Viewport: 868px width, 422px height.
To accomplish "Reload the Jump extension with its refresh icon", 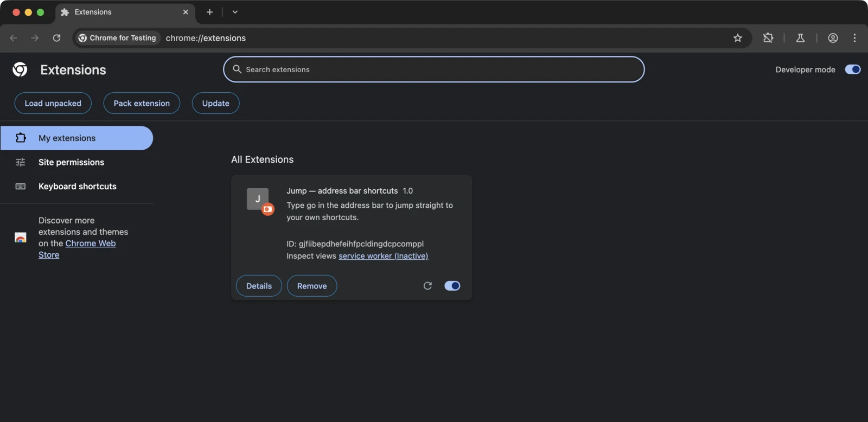I will click(x=427, y=286).
